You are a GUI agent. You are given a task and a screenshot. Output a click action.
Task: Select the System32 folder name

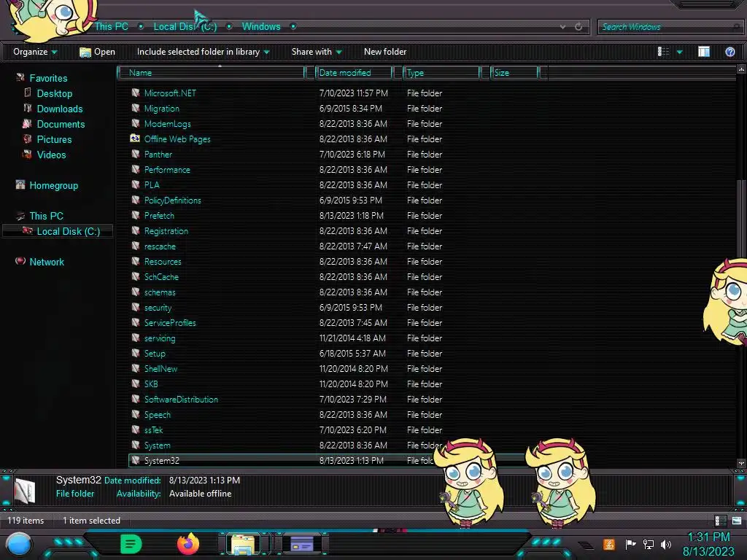pos(161,461)
